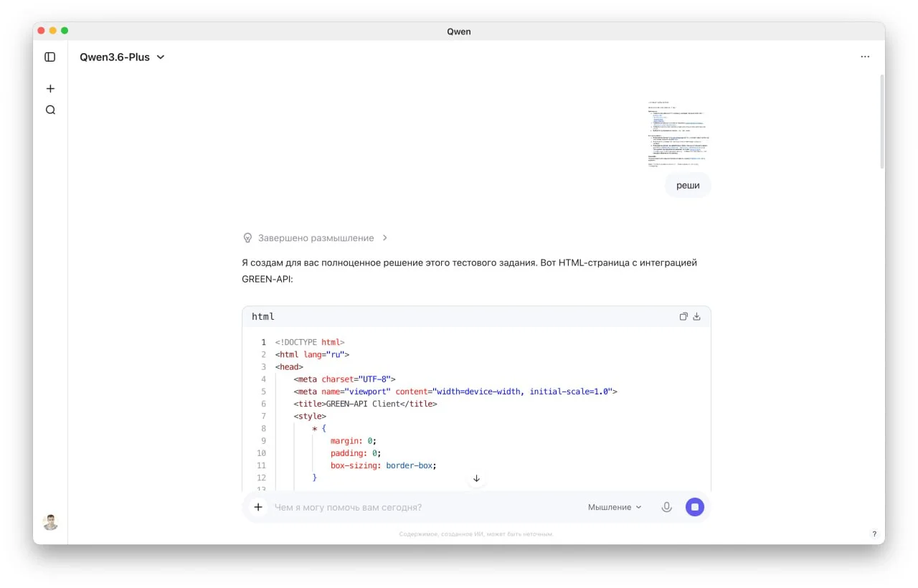918x588 pixels.
Task: Add attachment with input plus button
Action: [258, 507]
